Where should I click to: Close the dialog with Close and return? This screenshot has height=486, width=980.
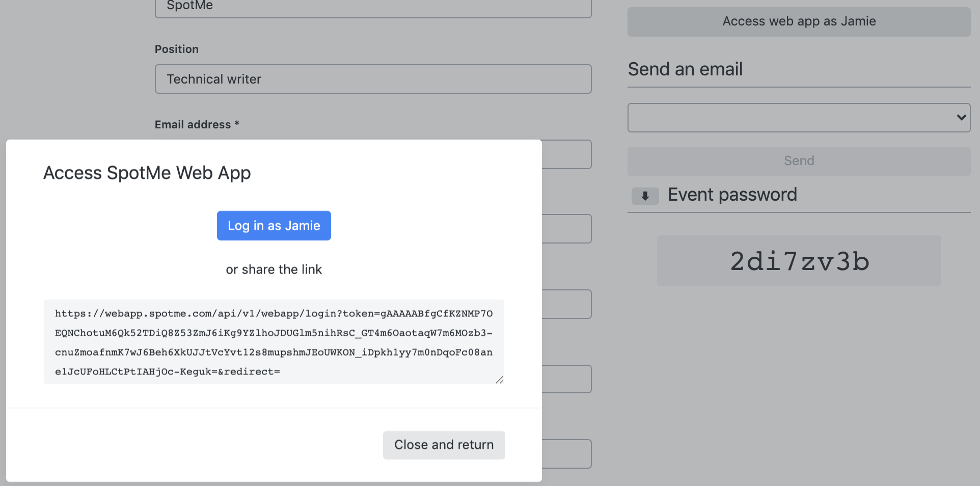point(444,445)
